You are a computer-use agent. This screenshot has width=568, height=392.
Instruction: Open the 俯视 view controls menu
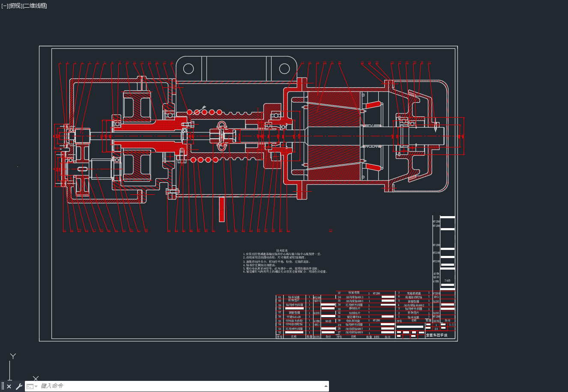click(x=15, y=6)
